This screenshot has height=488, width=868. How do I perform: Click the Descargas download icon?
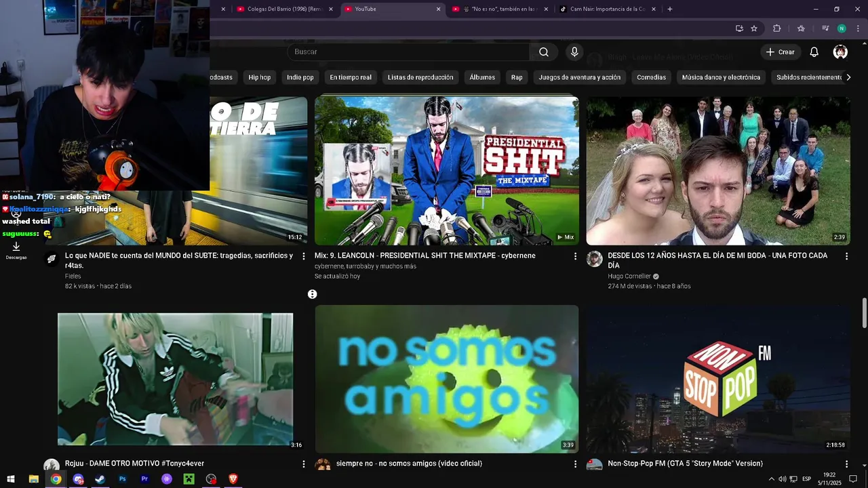coord(16,247)
